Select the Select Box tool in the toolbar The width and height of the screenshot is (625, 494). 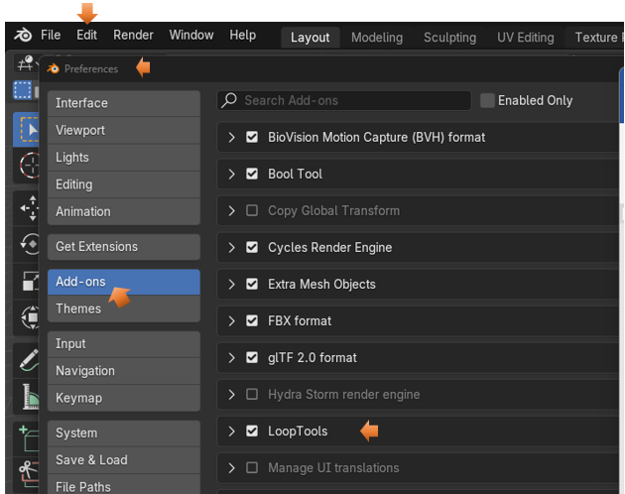(26, 129)
